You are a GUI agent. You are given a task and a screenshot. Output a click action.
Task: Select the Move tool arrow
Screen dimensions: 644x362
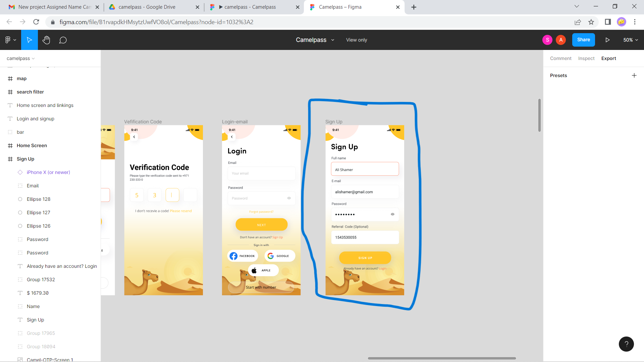pos(30,40)
